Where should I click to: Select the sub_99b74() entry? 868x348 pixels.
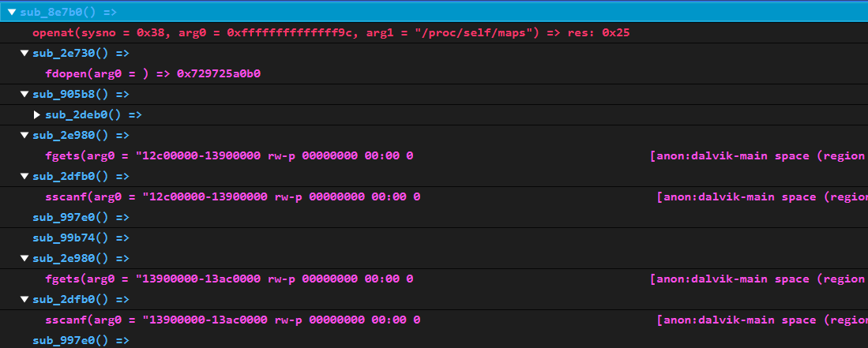[81, 238]
